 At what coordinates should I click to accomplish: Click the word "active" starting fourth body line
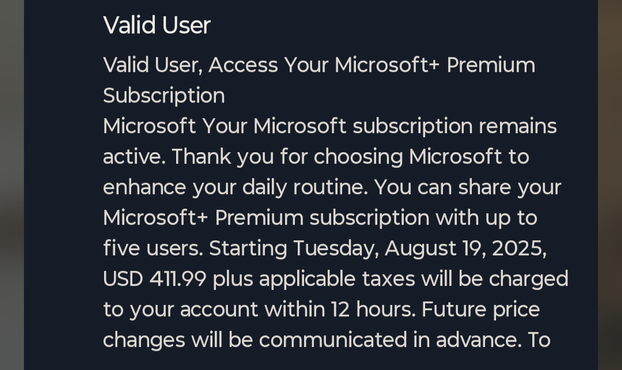click(134, 157)
